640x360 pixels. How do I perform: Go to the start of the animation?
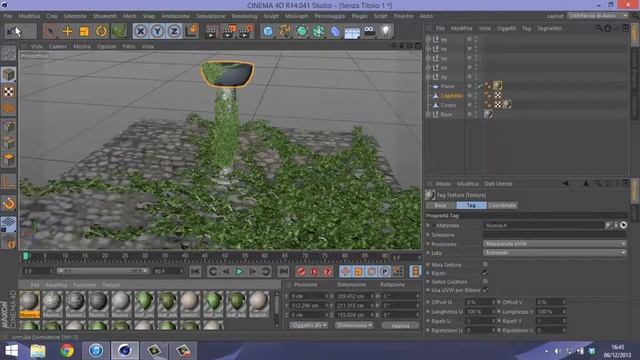(195, 271)
